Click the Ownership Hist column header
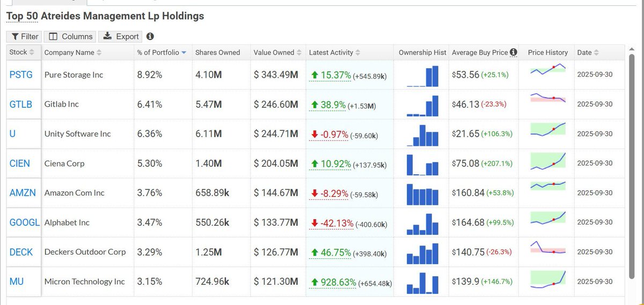Viewport: 644px width, 305px height. click(422, 52)
